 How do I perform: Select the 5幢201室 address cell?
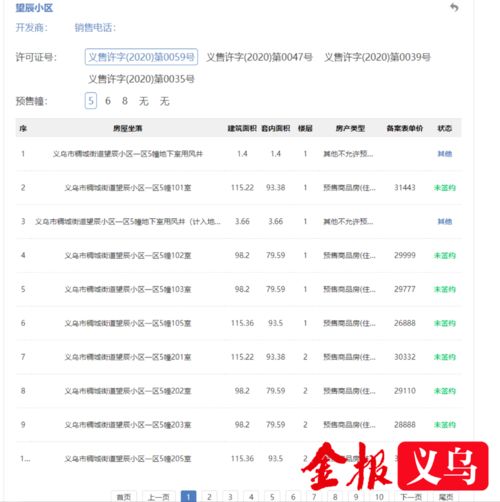tap(128, 357)
